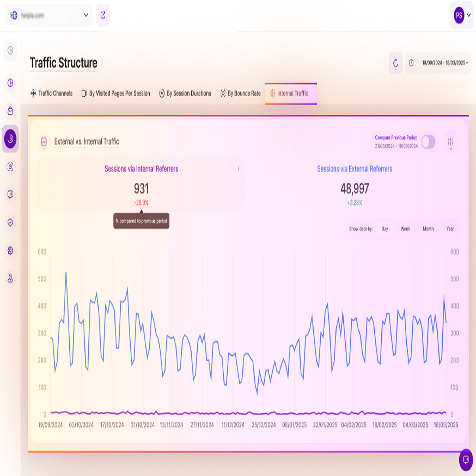The image size is (476, 476).
Task: Open the external link icon in top bar
Action: point(103,15)
